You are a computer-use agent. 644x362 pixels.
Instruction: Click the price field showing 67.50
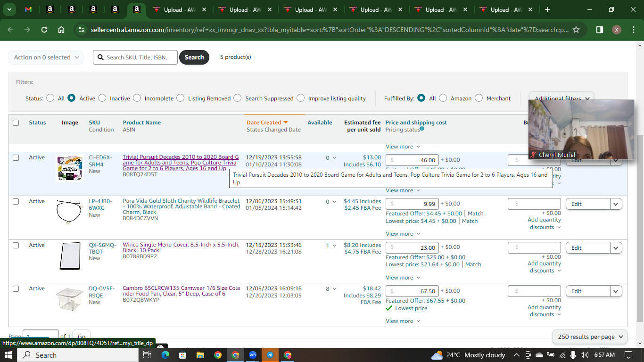412,291
